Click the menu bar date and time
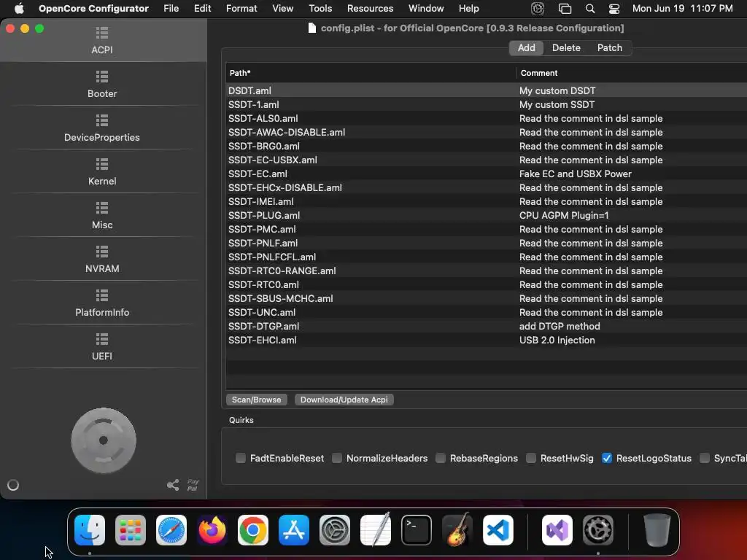Viewport: 747px width, 560px height. point(682,9)
